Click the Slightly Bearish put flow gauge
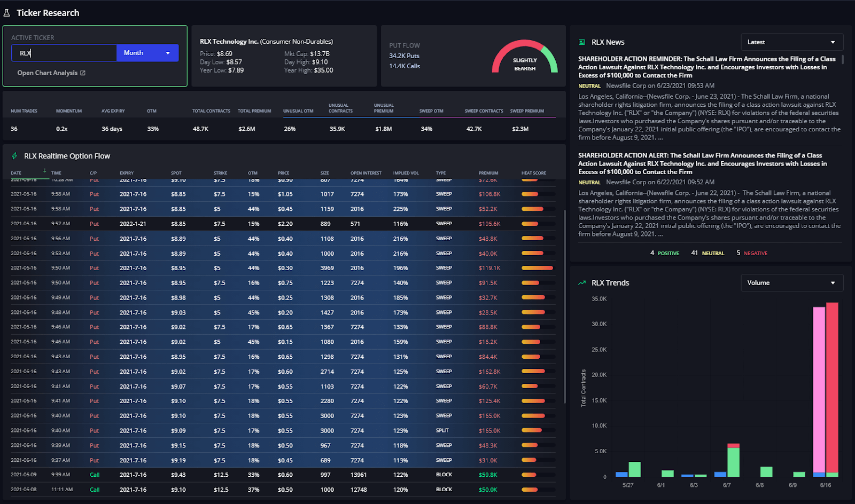855x504 pixels. (525, 56)
